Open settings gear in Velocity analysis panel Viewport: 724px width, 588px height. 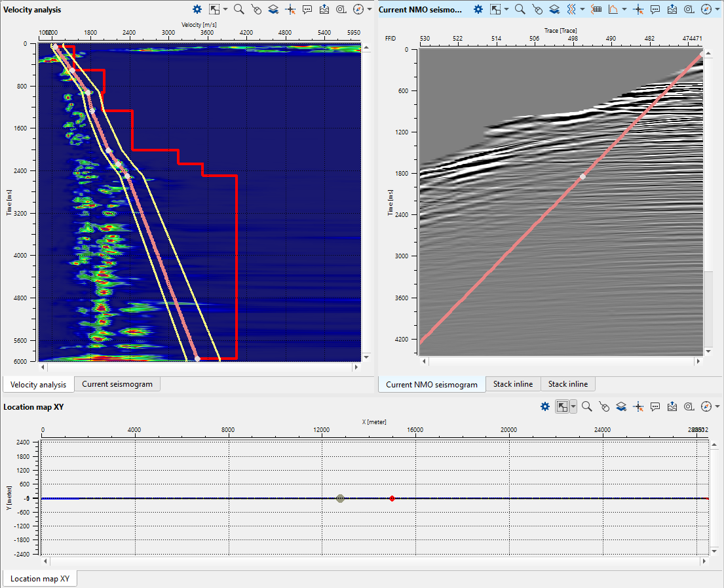tap(197, 9)
